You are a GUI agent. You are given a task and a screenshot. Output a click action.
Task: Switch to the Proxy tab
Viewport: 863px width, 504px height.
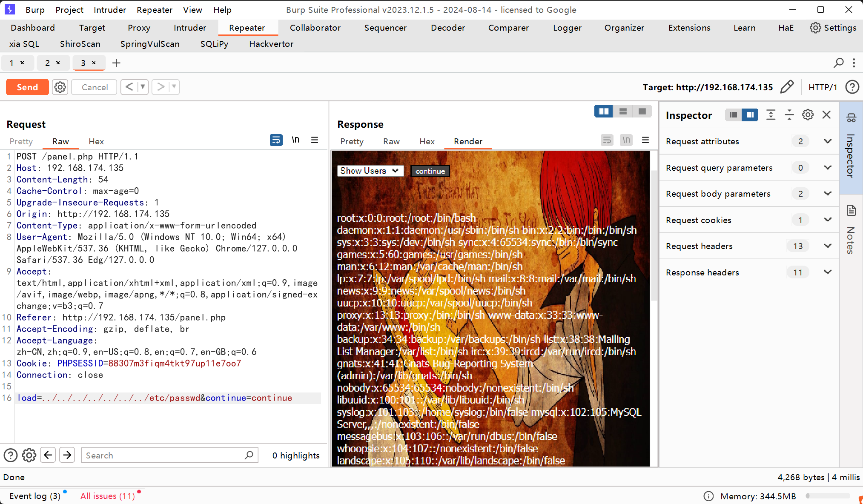[x=139, y=28]
